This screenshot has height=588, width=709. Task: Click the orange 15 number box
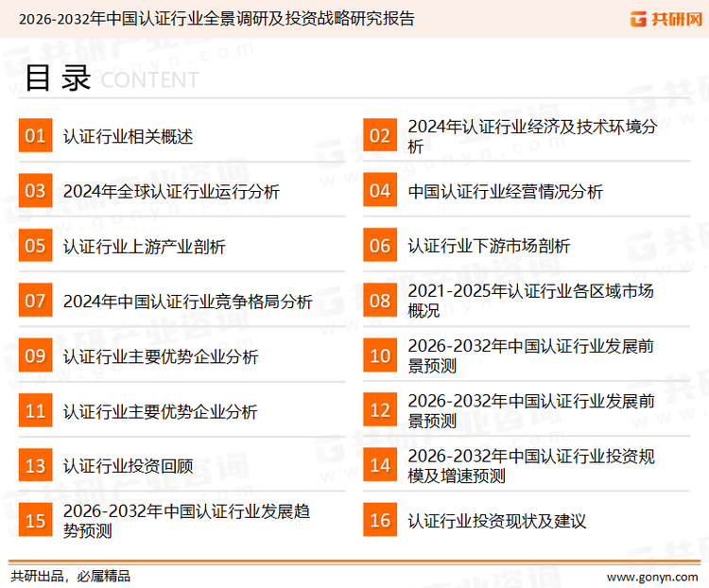click(35, 520)
